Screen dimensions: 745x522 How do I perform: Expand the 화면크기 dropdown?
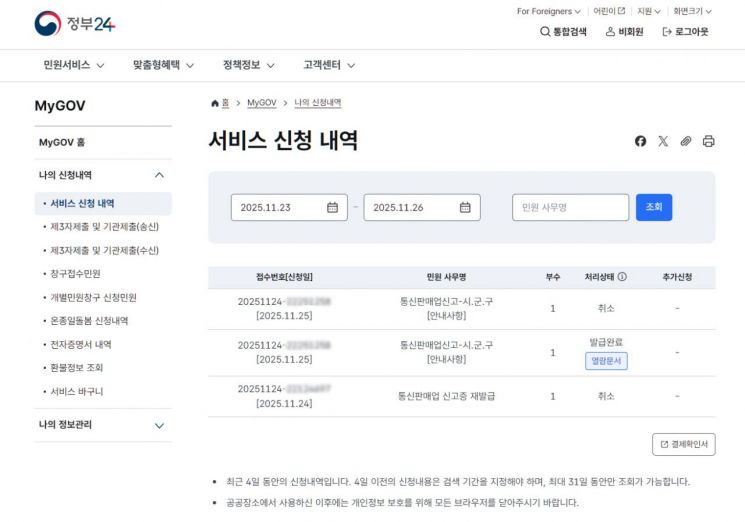[x=692, y=11]
